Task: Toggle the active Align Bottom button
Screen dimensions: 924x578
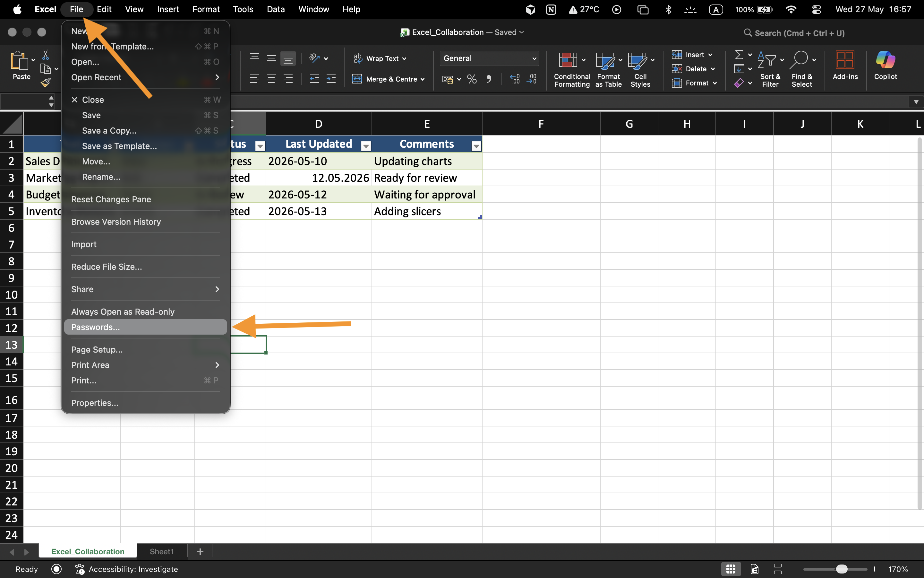Action: point(288,58)
